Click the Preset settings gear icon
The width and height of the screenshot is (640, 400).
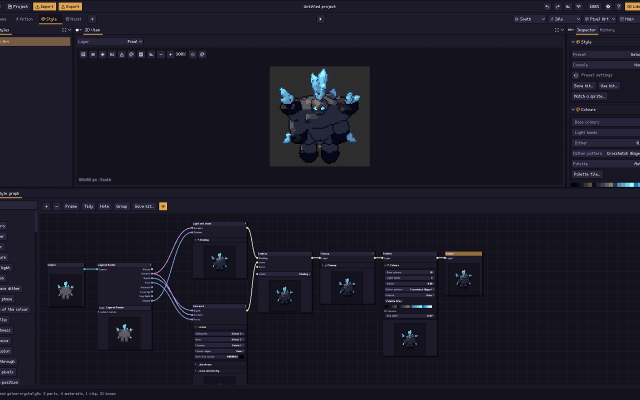click(x=576, y=75)
